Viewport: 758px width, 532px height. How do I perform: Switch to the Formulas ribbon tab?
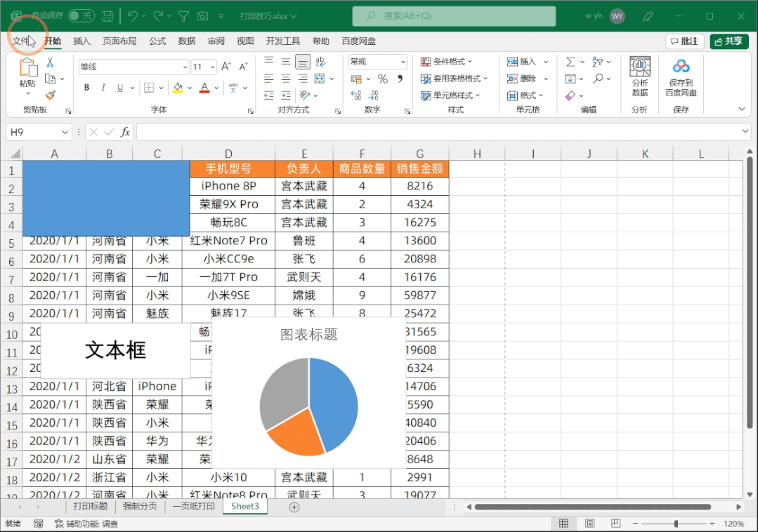(157, 41)
